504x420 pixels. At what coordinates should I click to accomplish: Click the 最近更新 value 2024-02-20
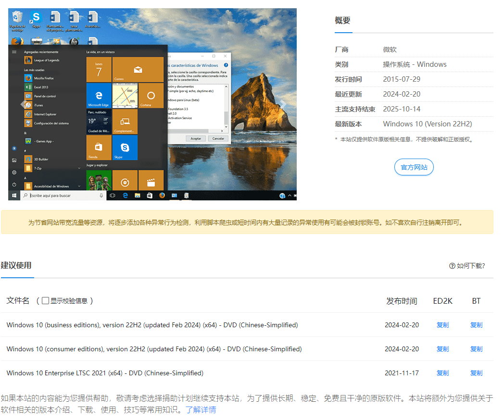[402, 94]
